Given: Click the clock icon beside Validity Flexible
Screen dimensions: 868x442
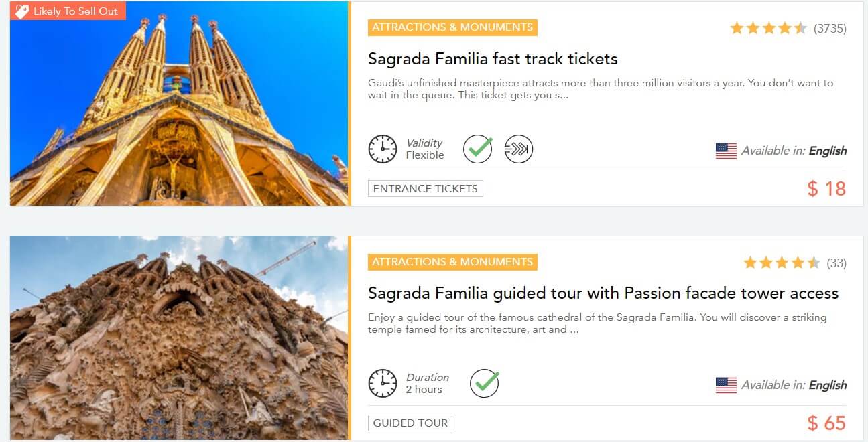Looking at the screenshot, I should point(383,149).
